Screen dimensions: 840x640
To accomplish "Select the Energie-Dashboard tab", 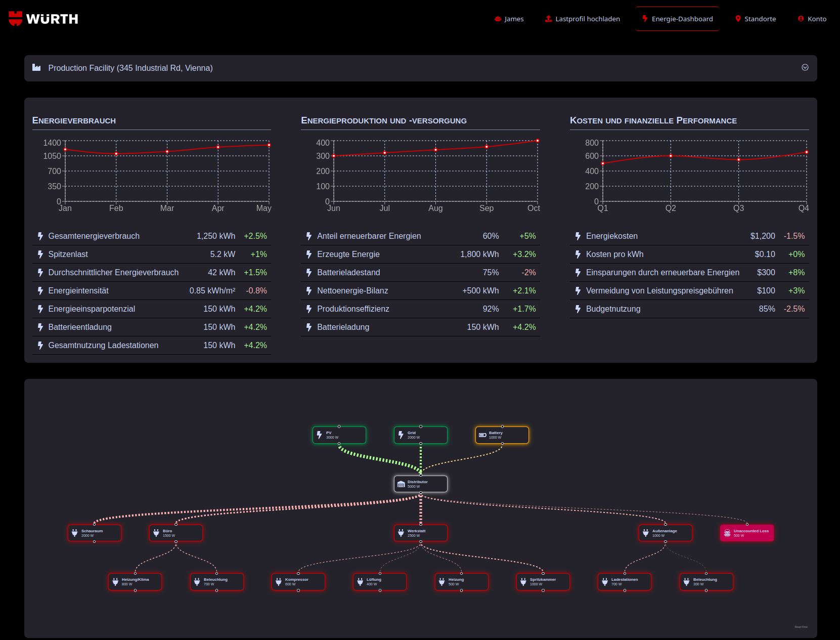I will (677, 19).
